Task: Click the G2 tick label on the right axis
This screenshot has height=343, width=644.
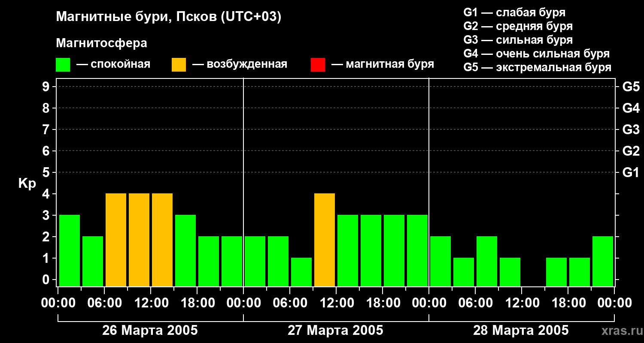Action: coord(631,151)
